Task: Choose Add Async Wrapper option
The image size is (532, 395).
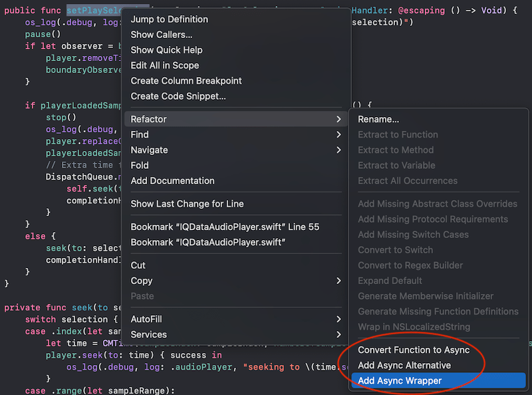Action: 400,381
